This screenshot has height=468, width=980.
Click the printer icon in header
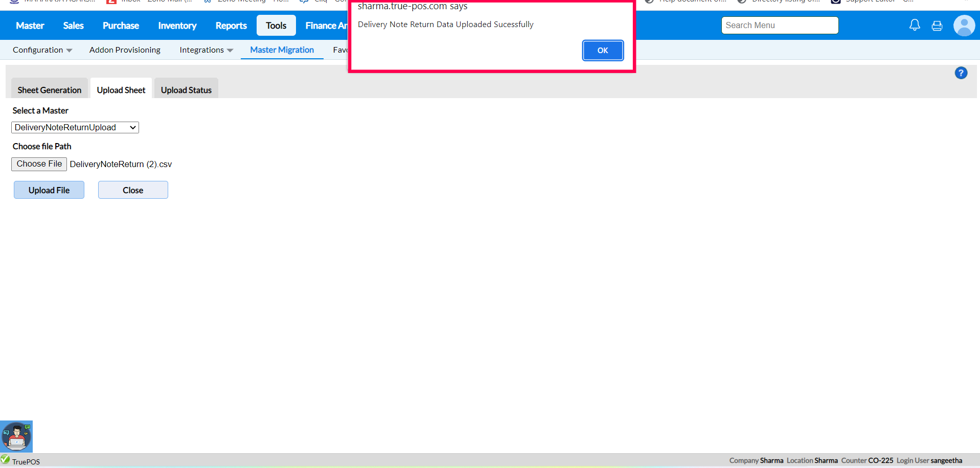[937, 26]
